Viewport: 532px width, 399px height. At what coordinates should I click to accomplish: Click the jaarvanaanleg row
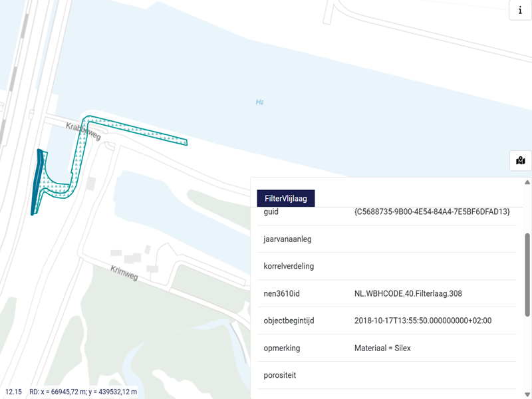tap(289, 239)
